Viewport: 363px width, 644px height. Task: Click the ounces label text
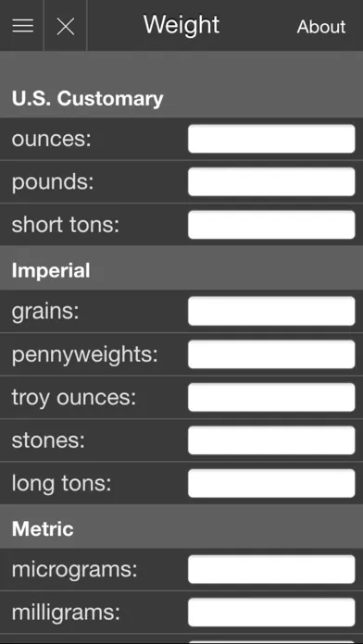pos(51,140)
